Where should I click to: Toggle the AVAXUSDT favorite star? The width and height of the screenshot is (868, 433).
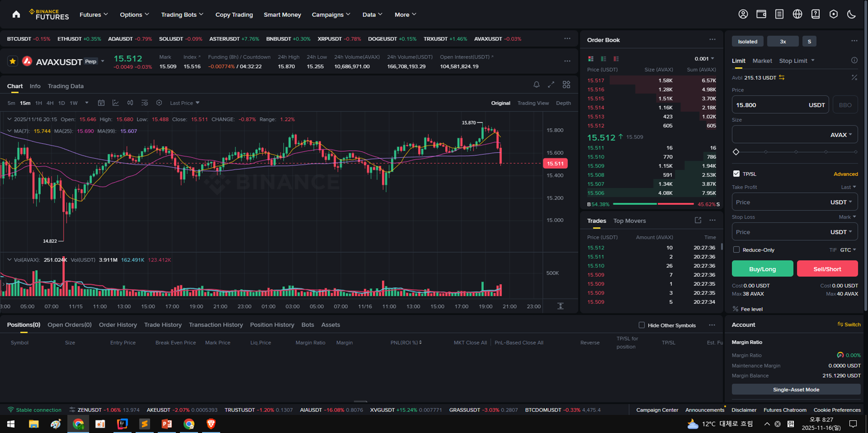[x=13, y=61]
